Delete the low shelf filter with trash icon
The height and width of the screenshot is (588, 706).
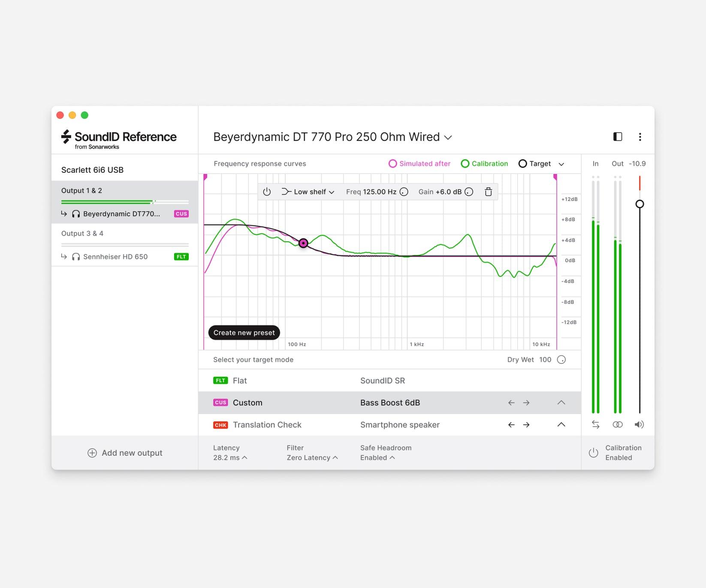tap(488, 192)
